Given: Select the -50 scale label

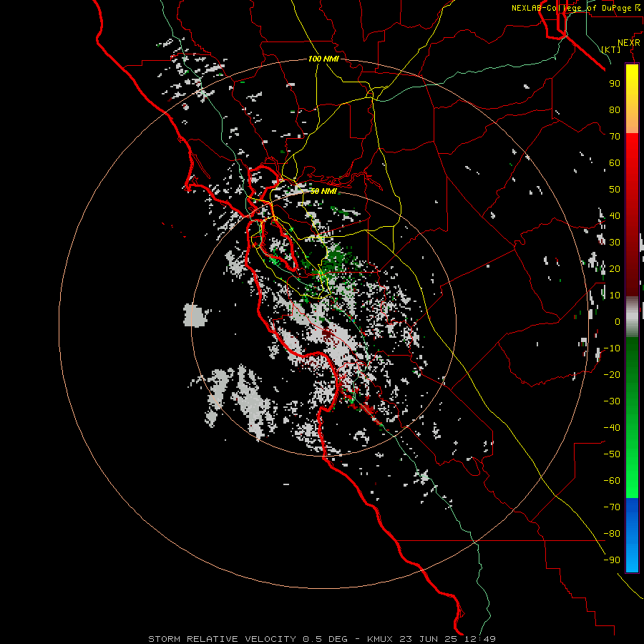Looking at the screenshot, I should [x=612, y=454].
